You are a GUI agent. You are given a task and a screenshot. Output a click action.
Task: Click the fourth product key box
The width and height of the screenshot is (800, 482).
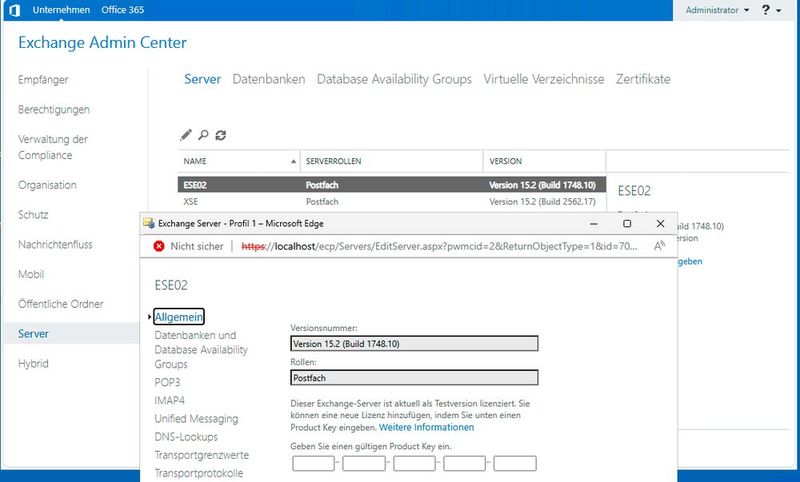coord(464,463)
